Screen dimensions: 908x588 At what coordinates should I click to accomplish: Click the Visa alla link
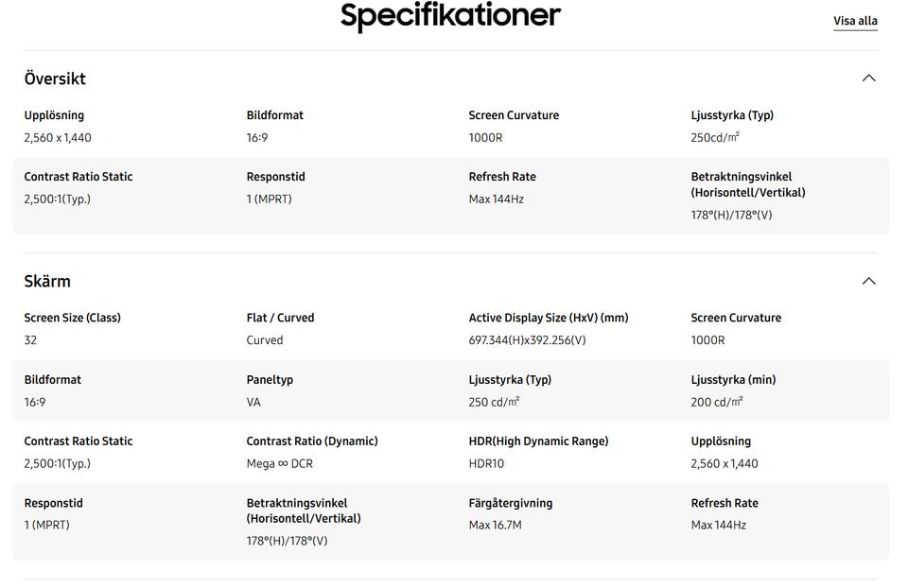tap(855, 21)
